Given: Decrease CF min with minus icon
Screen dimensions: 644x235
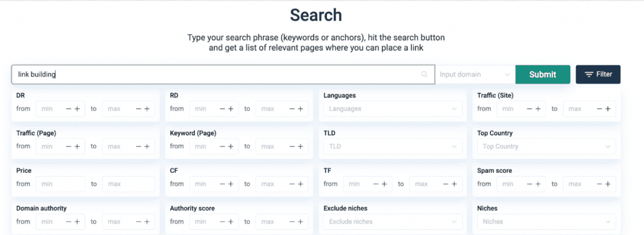Looking at the screenshot, I should coord(222,184).
